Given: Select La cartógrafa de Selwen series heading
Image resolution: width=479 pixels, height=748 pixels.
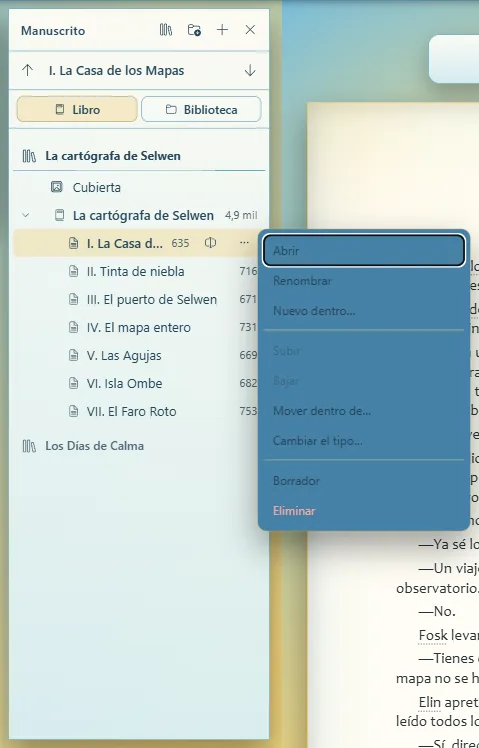Looking at the screenshot, I should click(113, 156).
